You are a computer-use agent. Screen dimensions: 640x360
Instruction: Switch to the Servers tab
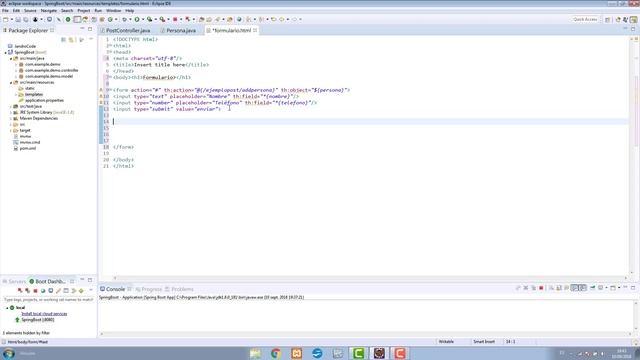14,282
